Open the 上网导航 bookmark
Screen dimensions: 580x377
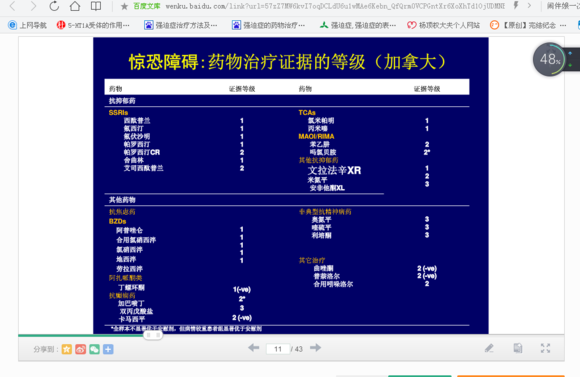(27, 25)
